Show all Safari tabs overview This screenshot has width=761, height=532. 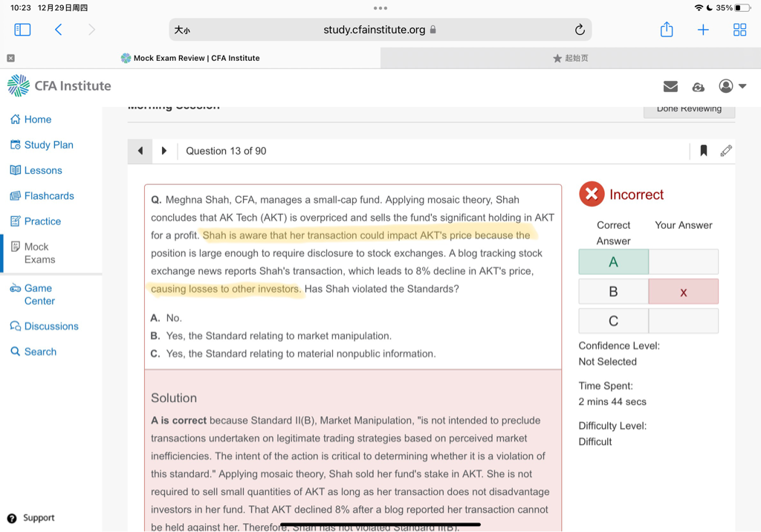coord(739,30)
